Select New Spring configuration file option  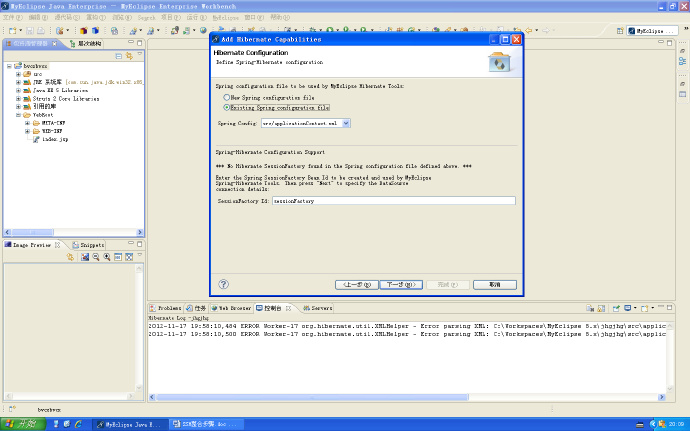269,97
